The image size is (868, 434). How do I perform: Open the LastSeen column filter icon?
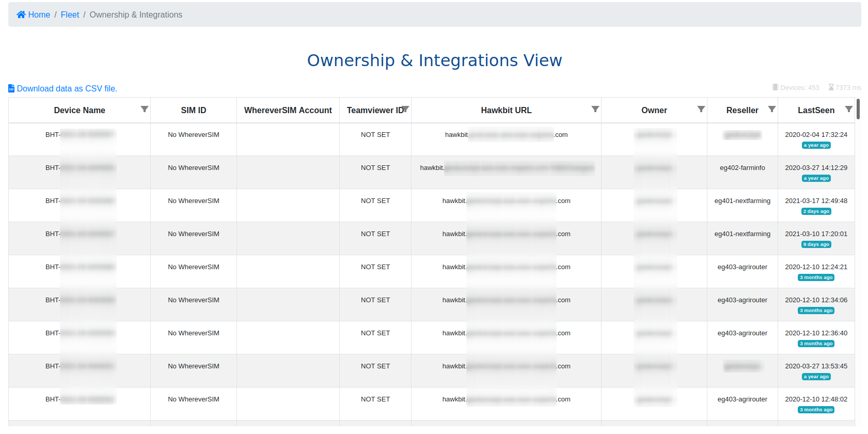(x=848, y=109)
